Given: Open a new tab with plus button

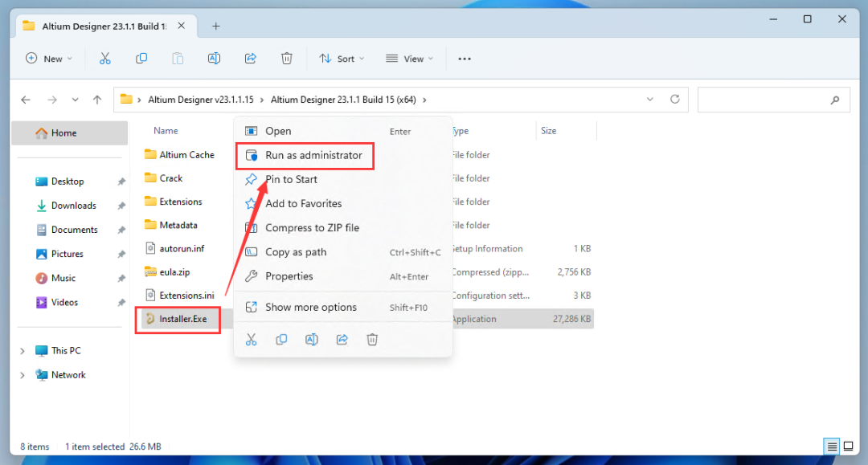Looking at the screenshot, I should pos(215,26).
